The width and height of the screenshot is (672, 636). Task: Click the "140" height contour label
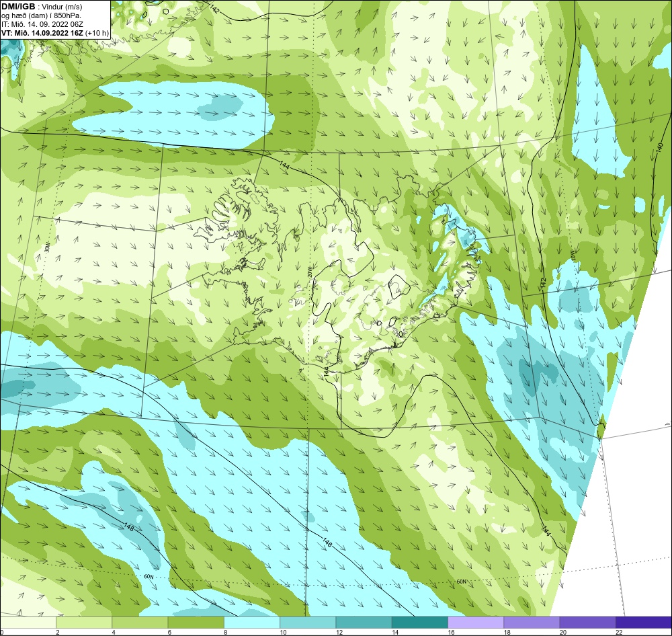click(660, 149)
